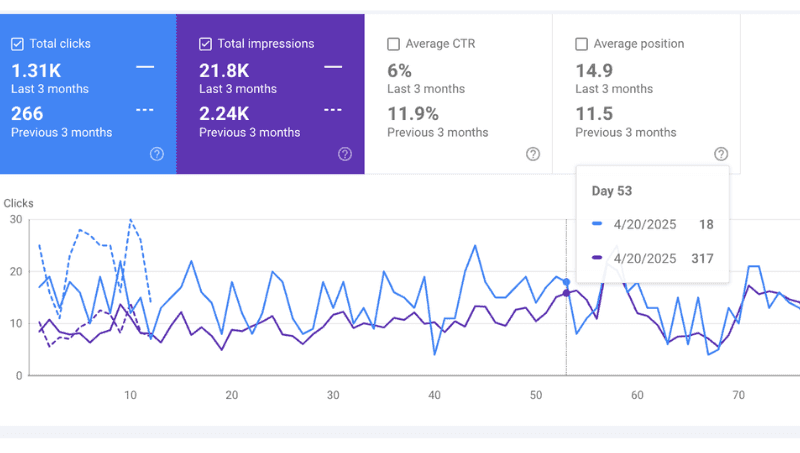
Task: Click the x-axis label 40
Action: [434, 395]
